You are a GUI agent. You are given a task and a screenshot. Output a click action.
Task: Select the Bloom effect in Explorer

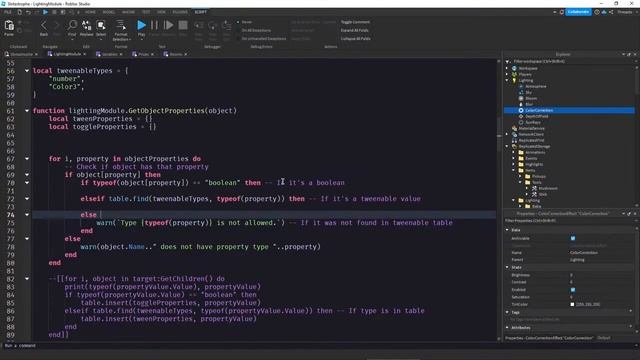click(x=531, y=98)
